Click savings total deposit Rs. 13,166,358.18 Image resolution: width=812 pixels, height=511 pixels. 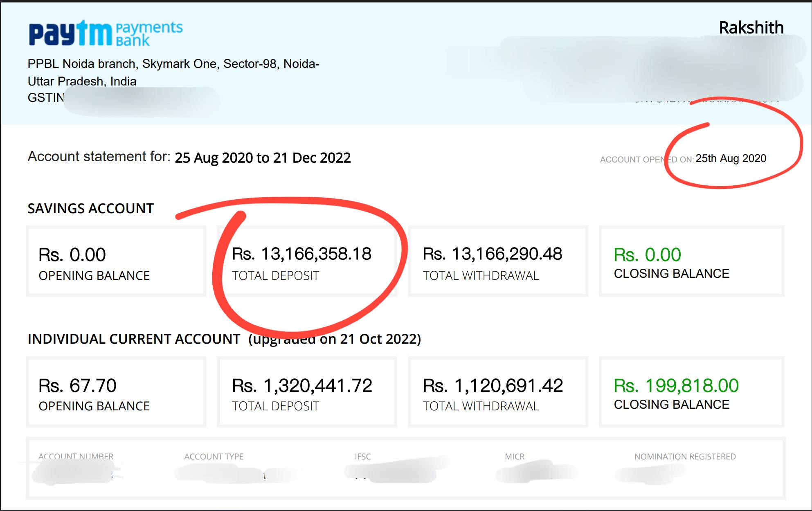(x=301, y=254)
